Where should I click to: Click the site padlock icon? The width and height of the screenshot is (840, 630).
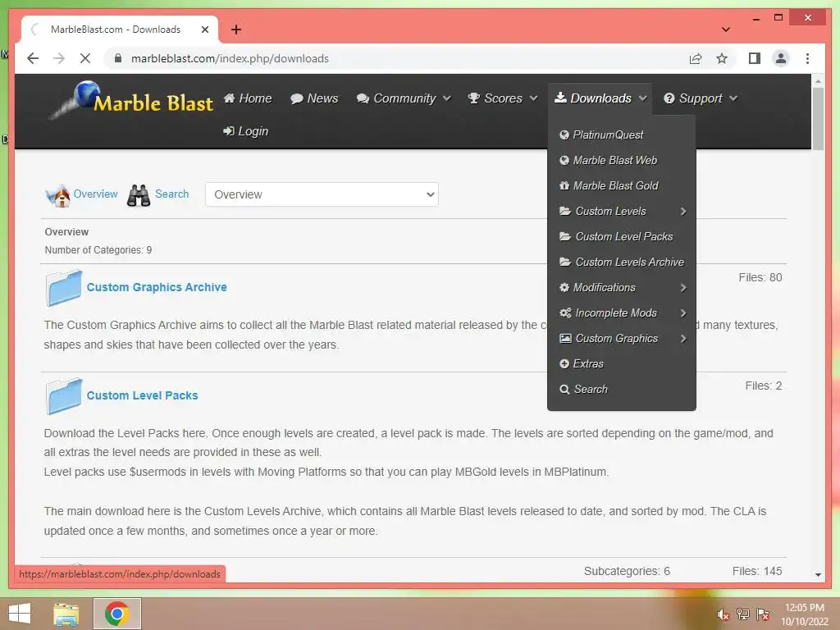118,58
